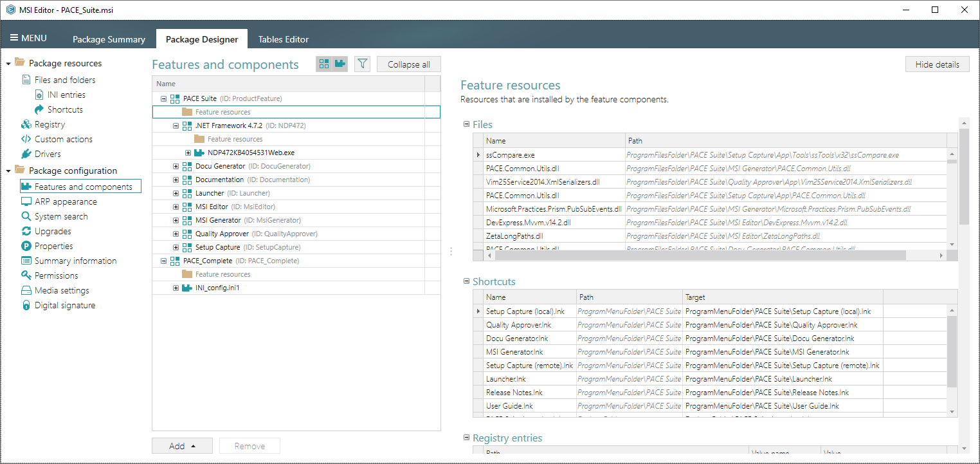Click the Path column header in Files
Image resolution: width=980 pixels, height=464 pixels.
[786, 140]
